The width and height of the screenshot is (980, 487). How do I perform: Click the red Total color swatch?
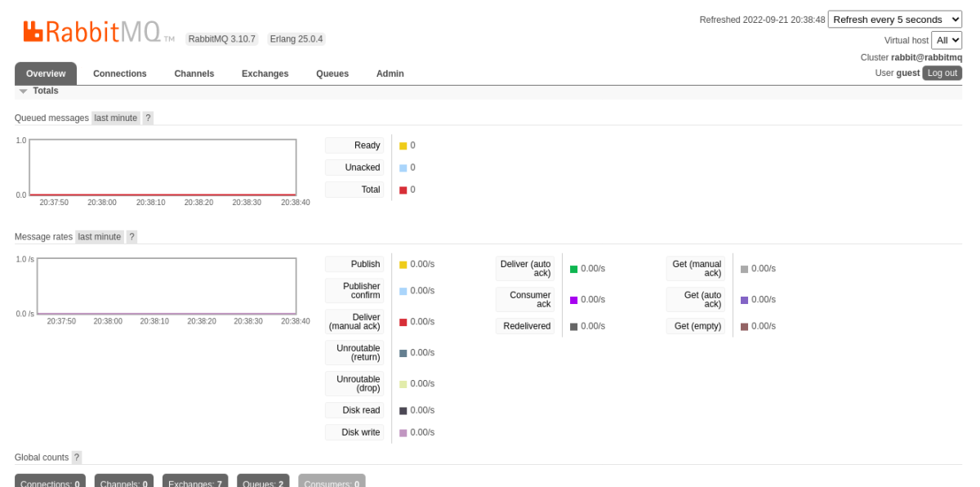[x=403, y=190]
